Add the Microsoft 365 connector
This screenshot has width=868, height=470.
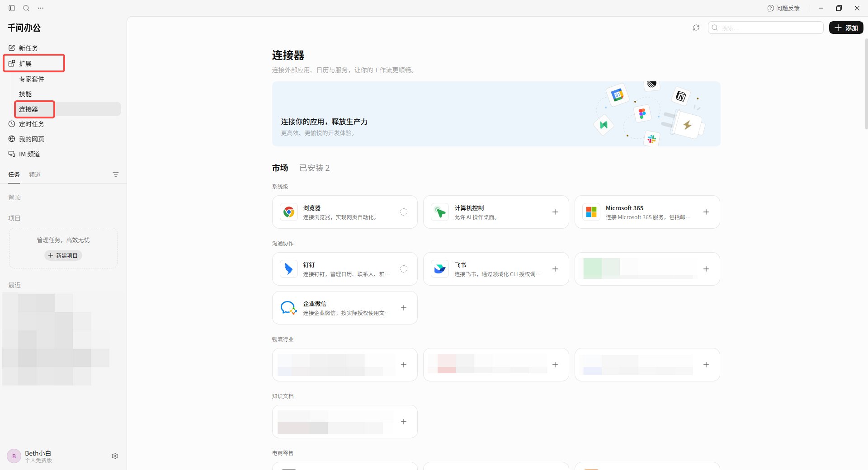click(706, 212)
